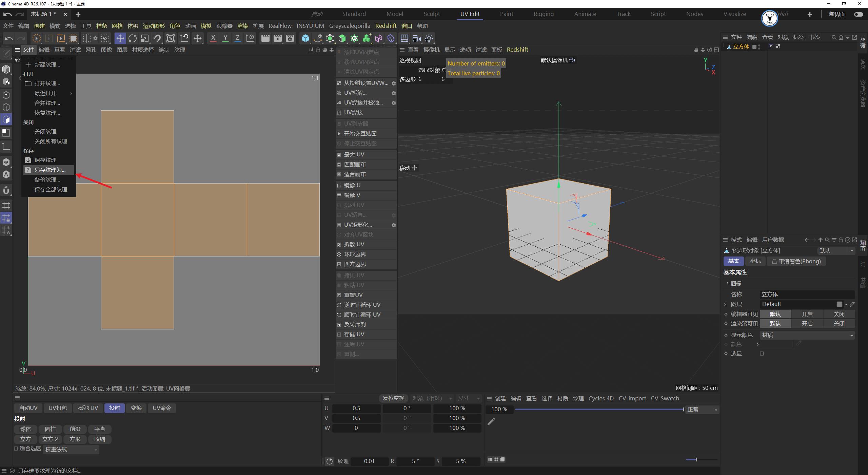Select the spline pen icon
This screenshot has width=868, height=475.
point(317,38)
